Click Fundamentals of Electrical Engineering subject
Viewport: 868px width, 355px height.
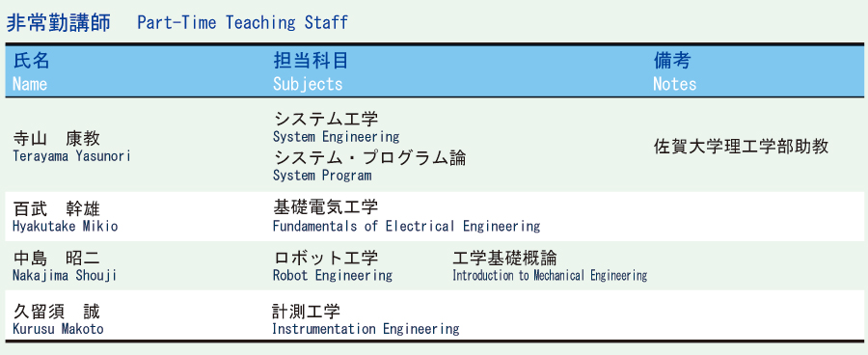click(x=406, y=226)
